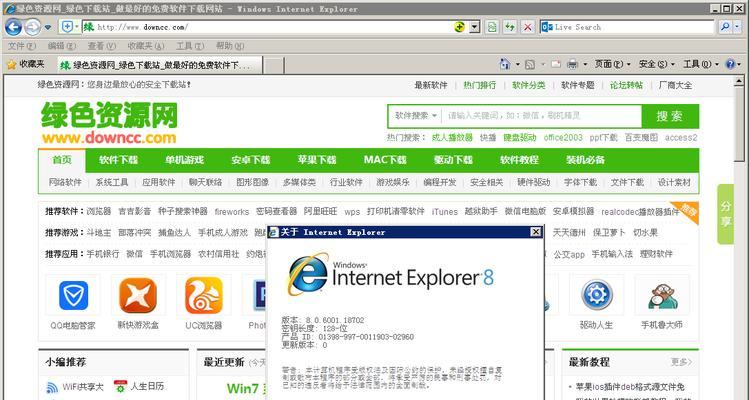Viewport: 749px width, 400px height.
Task: Click the Read Mail icon in command bar
Action: point(556,64)
